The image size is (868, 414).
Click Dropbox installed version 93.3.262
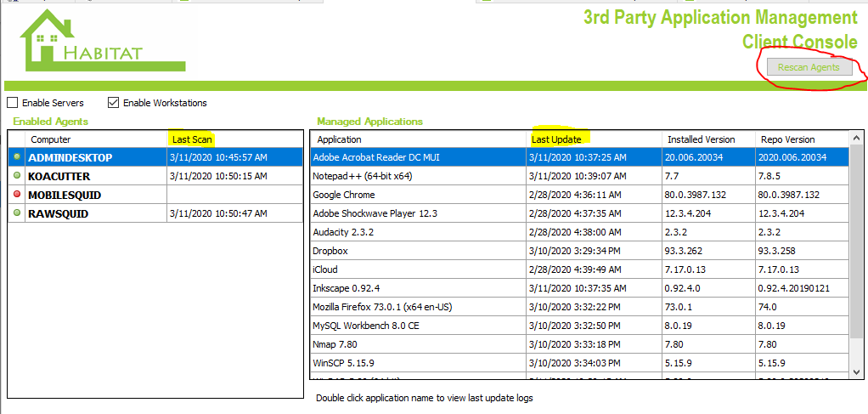(682, 251)
